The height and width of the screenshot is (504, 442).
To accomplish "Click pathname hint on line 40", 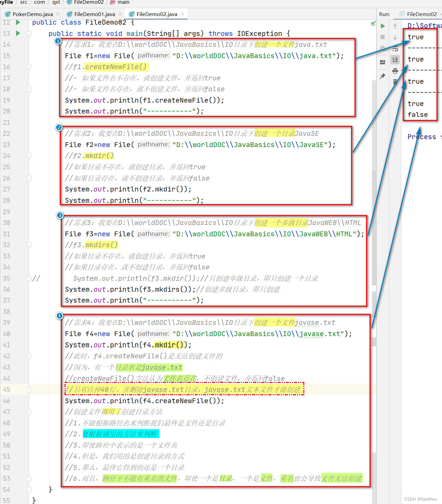I will [153, 333].
